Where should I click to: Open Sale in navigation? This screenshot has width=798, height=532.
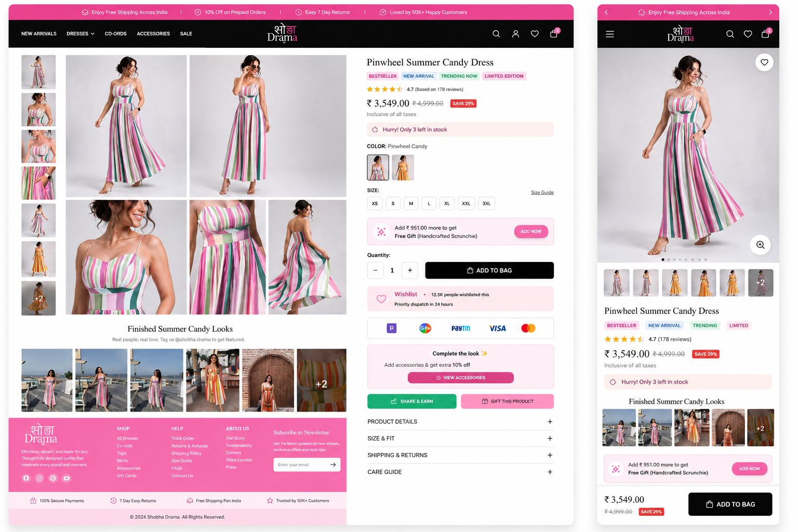pyautogui.click(x=186, y=34)
